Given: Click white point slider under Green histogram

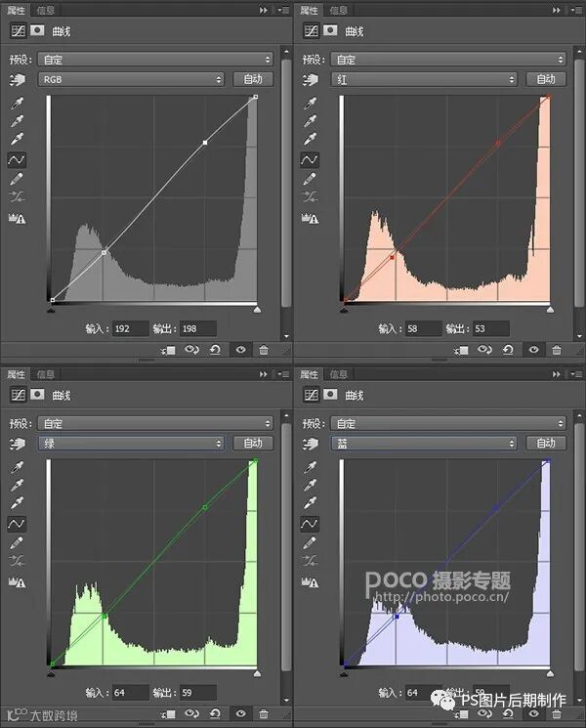Looking at the screenshot, I should (257, 673).
